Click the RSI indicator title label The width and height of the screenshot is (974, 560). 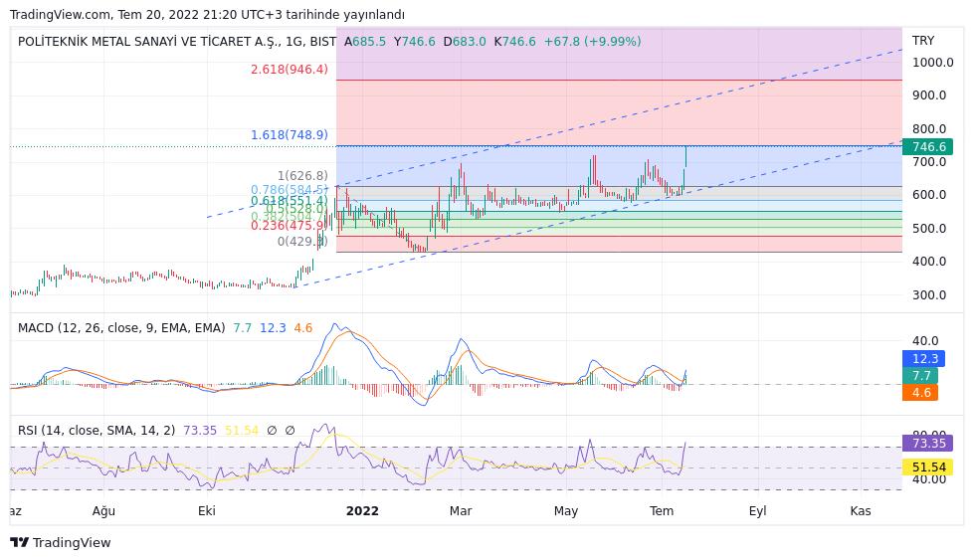click(x=97, y=431)
